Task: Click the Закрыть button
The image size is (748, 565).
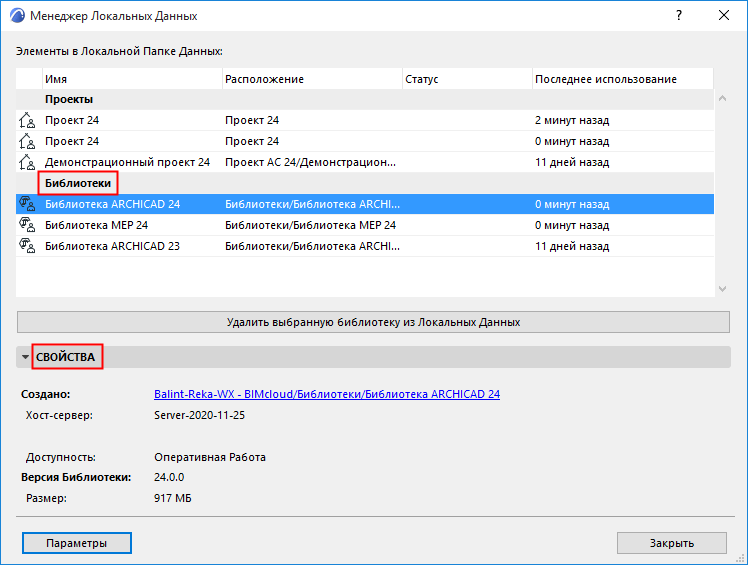Action: [x=672, y=543]
